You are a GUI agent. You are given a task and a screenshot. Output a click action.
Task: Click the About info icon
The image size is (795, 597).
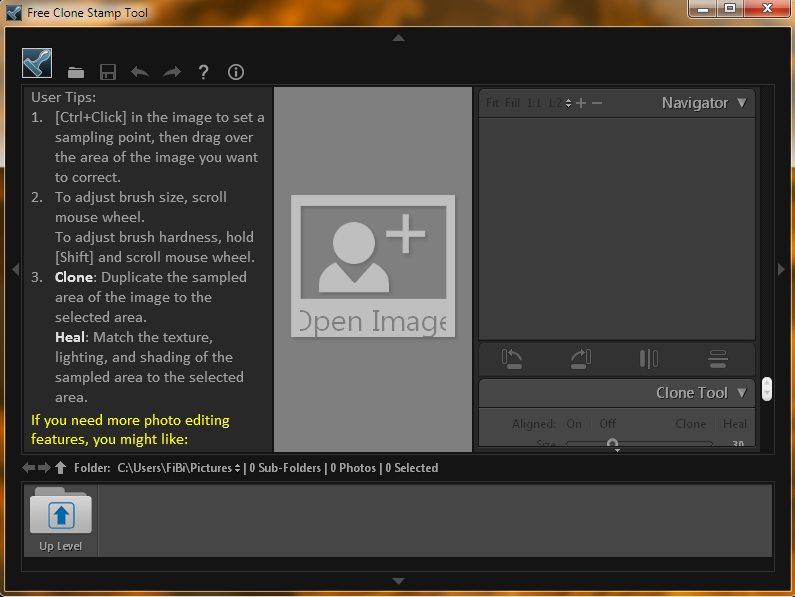236,72
